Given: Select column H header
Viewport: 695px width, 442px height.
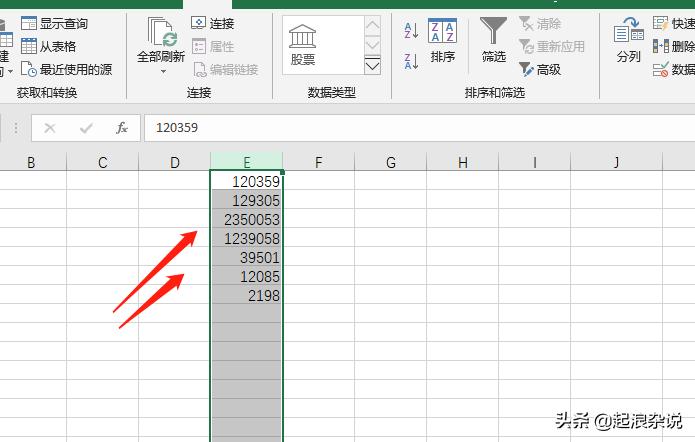Looking at the screenshot, I should click(463, 162).
